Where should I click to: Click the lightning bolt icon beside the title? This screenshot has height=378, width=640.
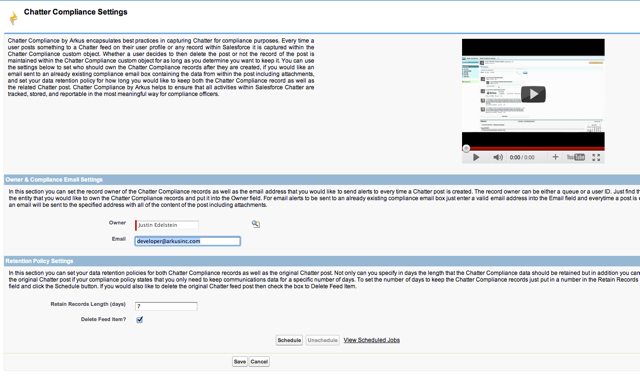[13, 18]
